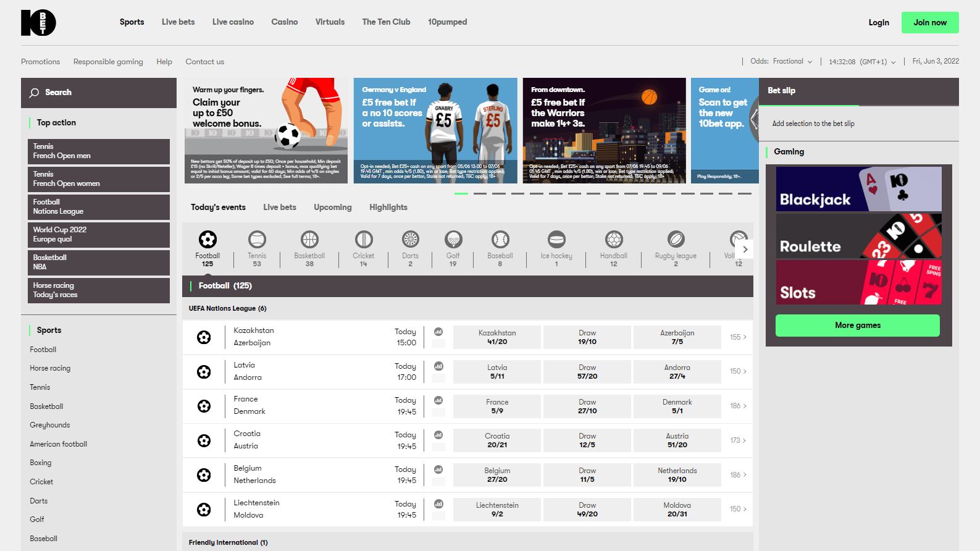Screen dimensions: 980x551
Task: Switch to the Upcoming tab
Action: [x=333, y=208]
